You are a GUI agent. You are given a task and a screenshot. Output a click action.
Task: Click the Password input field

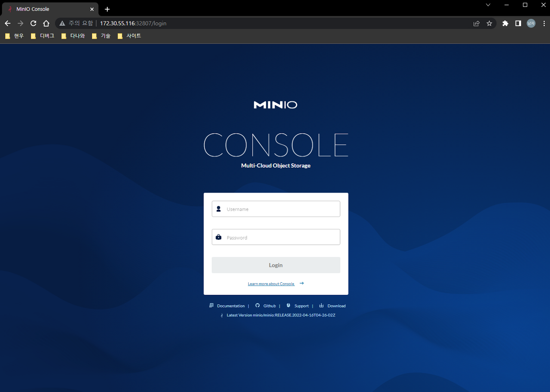[276, 237]
